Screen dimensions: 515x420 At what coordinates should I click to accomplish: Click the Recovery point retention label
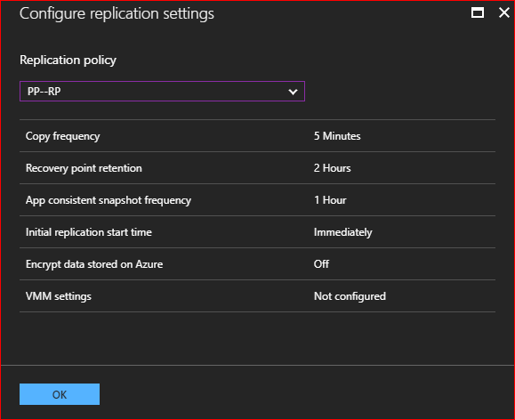(84, 168)
